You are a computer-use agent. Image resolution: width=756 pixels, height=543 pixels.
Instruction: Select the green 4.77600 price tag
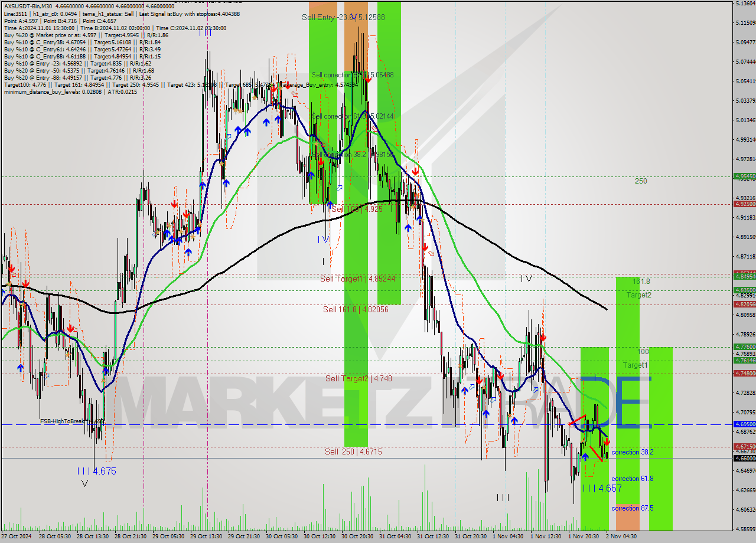tap(744, 346)
